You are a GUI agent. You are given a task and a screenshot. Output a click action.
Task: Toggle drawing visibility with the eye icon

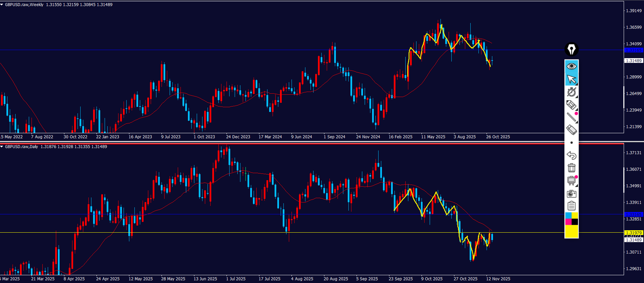click(x=572, y=66)
